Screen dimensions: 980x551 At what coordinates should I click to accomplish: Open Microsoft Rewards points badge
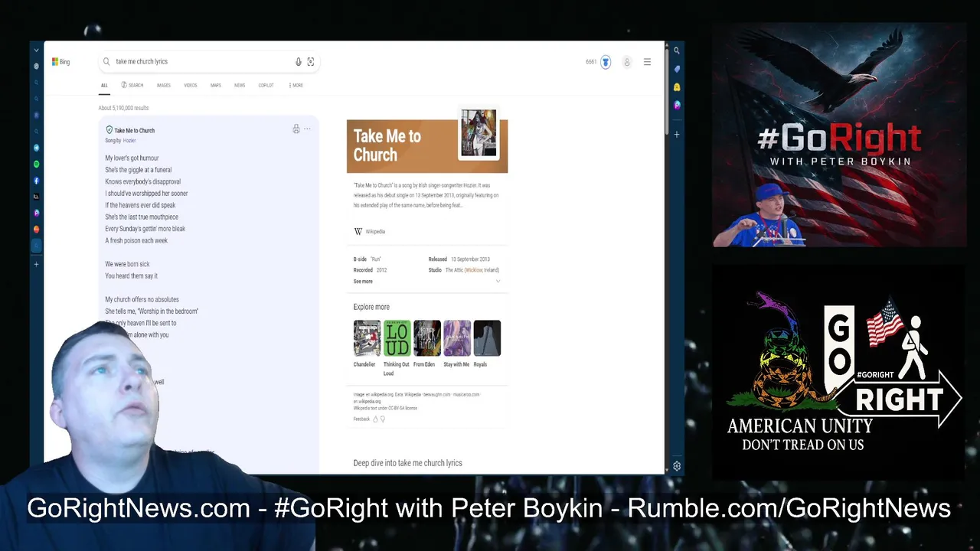606,62
